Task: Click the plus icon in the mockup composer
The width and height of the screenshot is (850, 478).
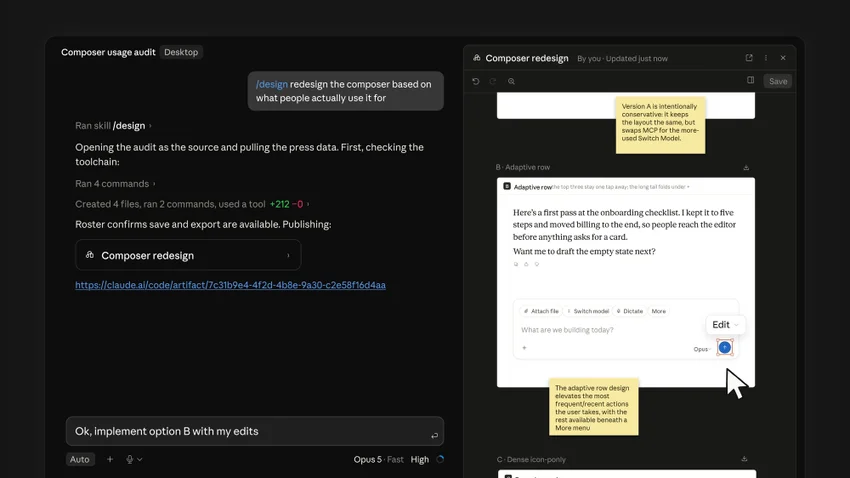Action: pyautogui.click(x=524, y=348)
